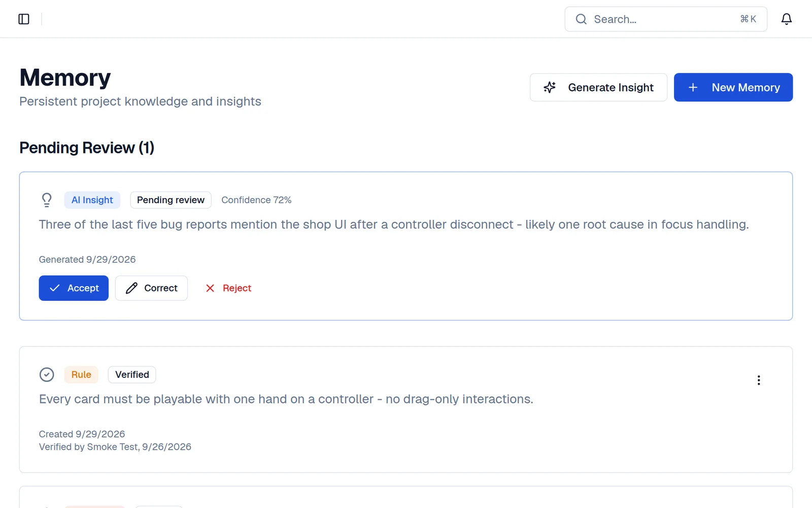The height and width of the screenshot is (508, 812).
Task: Click the verified check circle on Rule card
Action: (47, 374)
